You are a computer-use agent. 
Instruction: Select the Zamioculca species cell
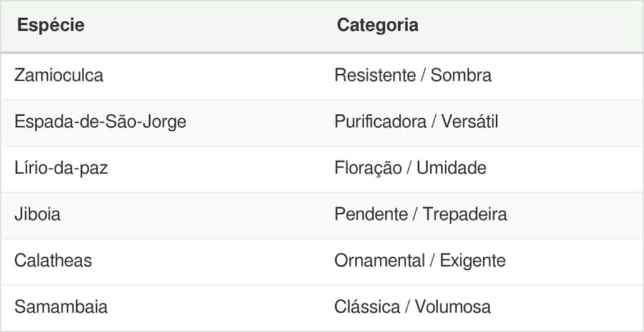(58, 75)
